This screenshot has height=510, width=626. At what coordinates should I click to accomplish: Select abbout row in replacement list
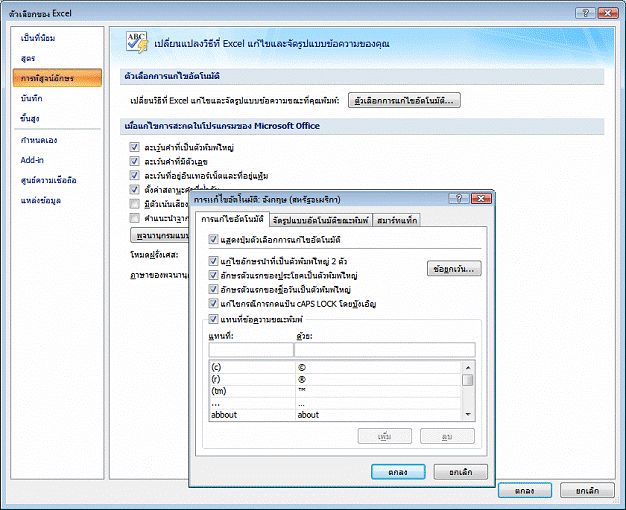coord(335,415)
